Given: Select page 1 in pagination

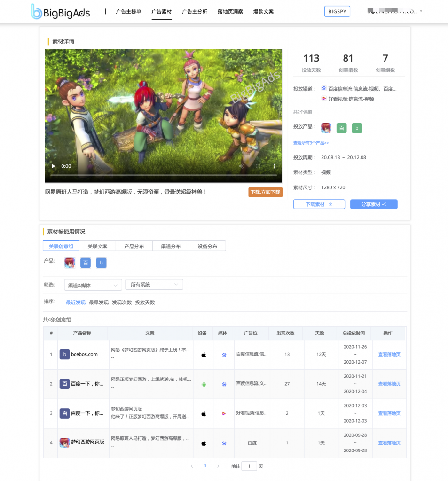Looking at the screenshot, I should pos(205,466).
